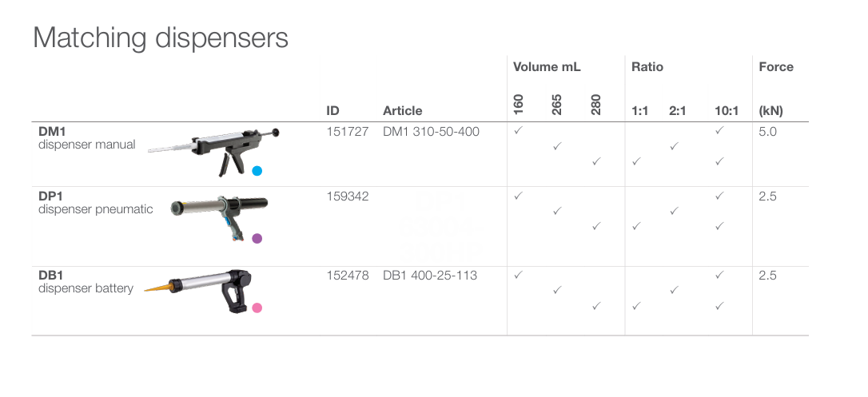Click ID number 159342
The height and width of the screenshot is (397, 868).
[x=348, y=196]
